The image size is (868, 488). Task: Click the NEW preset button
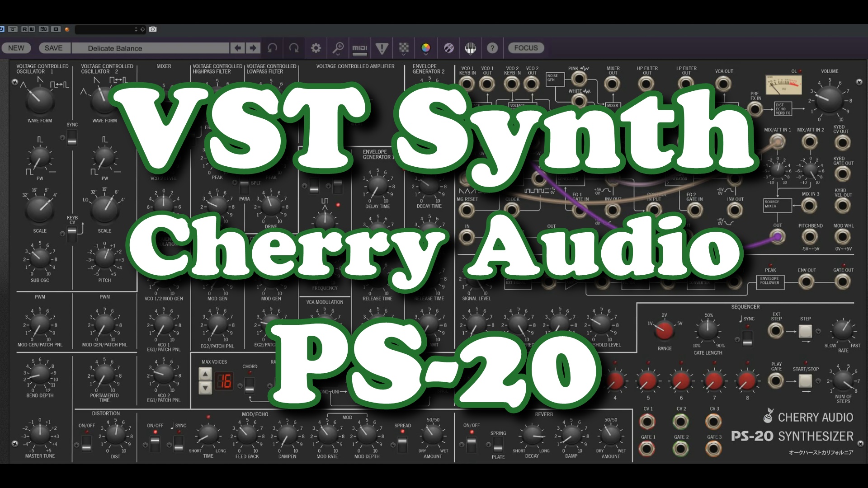16,48
